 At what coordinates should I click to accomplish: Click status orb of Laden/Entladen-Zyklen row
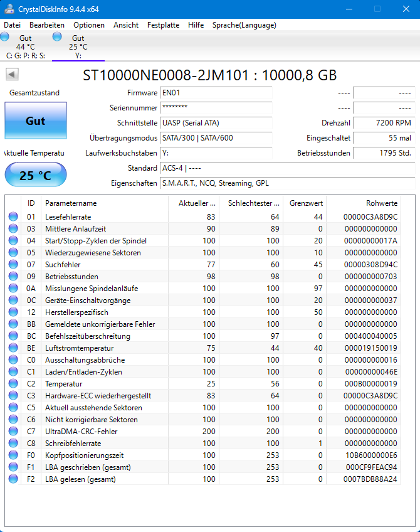(13, 371)
